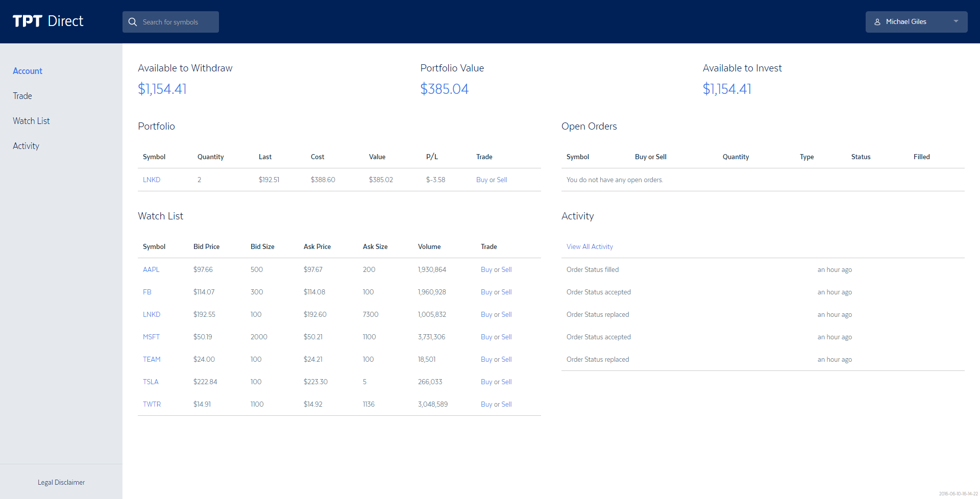Click FB ask price $114.08
The width and height of the screenshot is (980, 499).
[x=314, y=292]
